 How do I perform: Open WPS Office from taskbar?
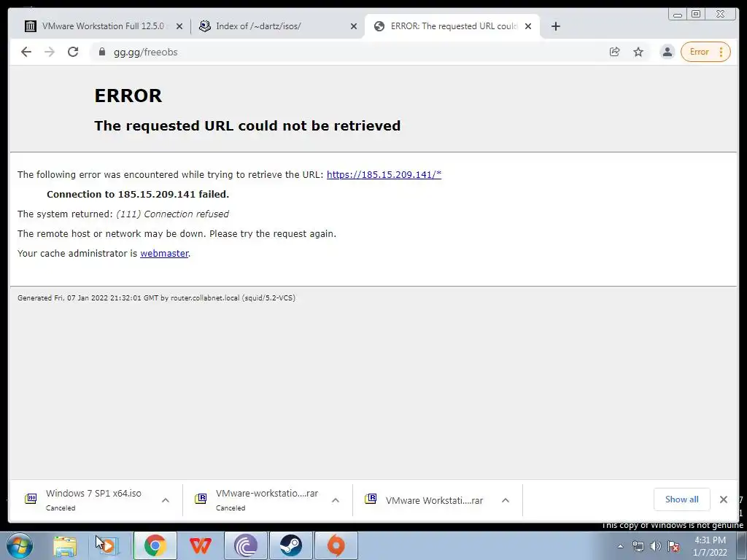201,545
